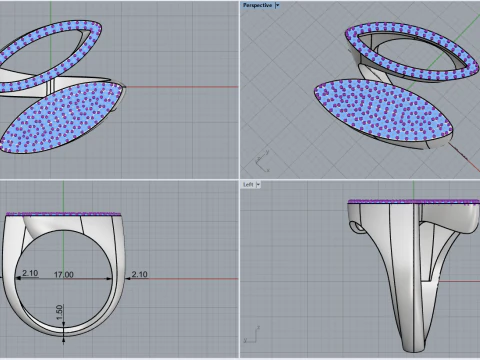Viewport: 480px width, 360px height.
Task: Click the Perspective viewport title
Action: pos(257,5)
